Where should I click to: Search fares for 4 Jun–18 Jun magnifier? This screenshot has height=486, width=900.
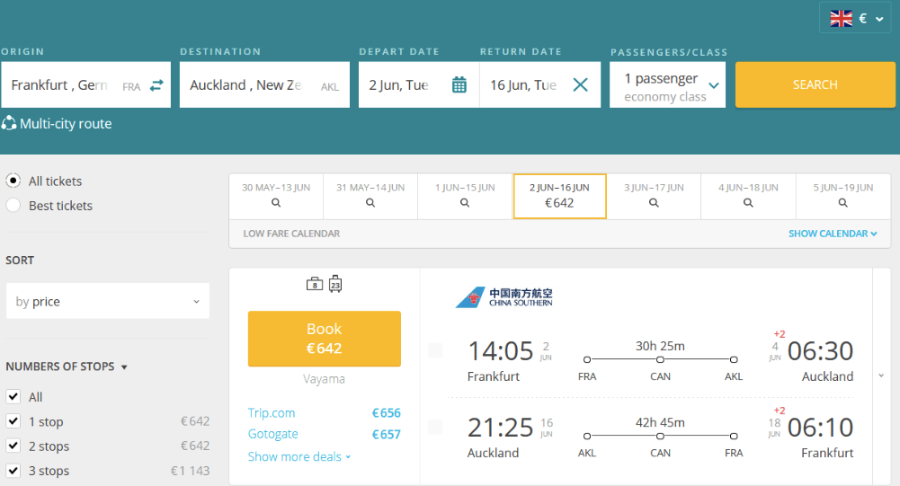click(748, 203)
